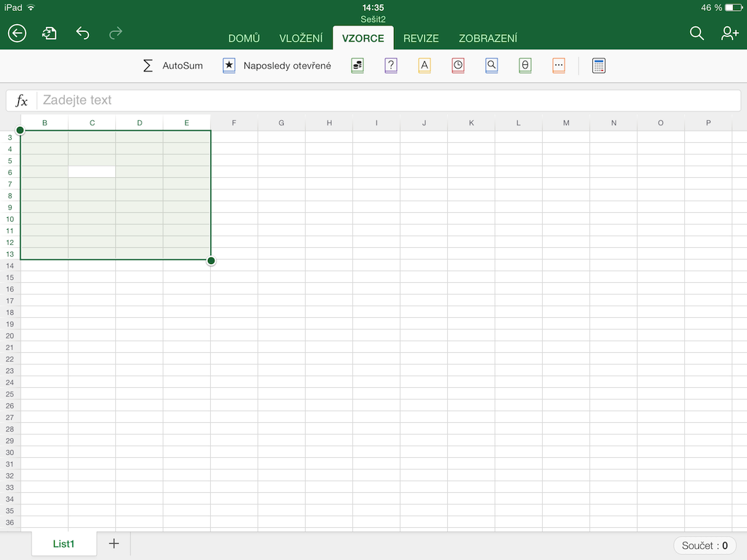This screenshot has height=560, width=747.
Task: Open the Financial functions book icon
Action: (x=357, y=66)
